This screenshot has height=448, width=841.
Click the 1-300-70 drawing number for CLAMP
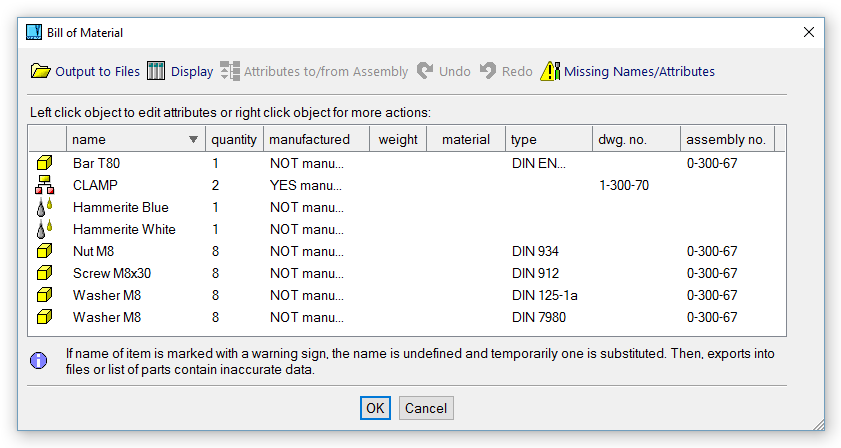(x=624, y=185)
